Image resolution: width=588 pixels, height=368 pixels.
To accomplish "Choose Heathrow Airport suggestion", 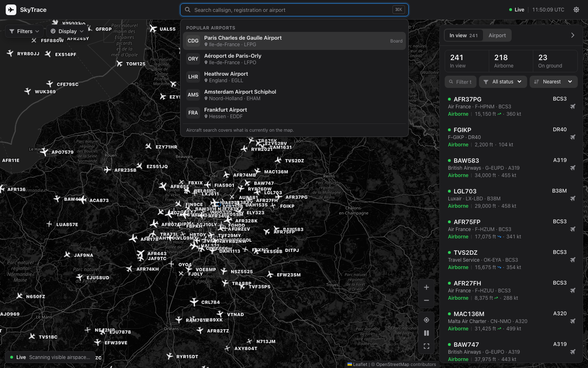I will pyautogui.click(x=294, y=77).
